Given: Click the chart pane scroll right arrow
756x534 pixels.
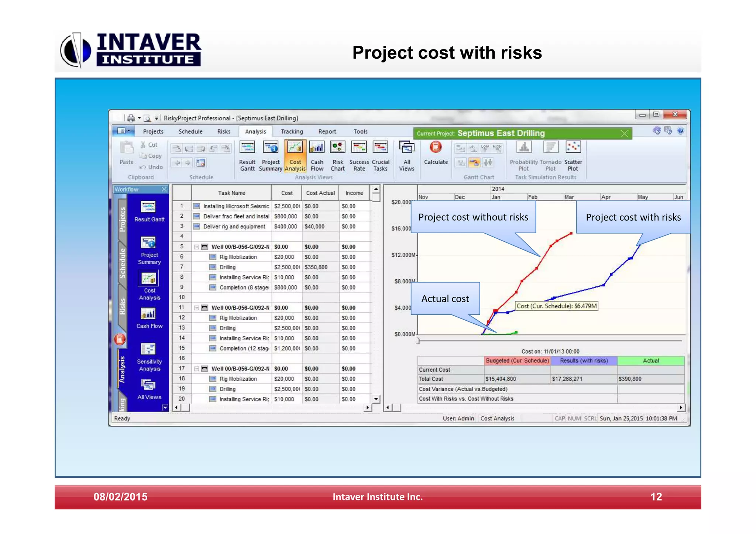Looking at the screenshot, I should point(681,408).
